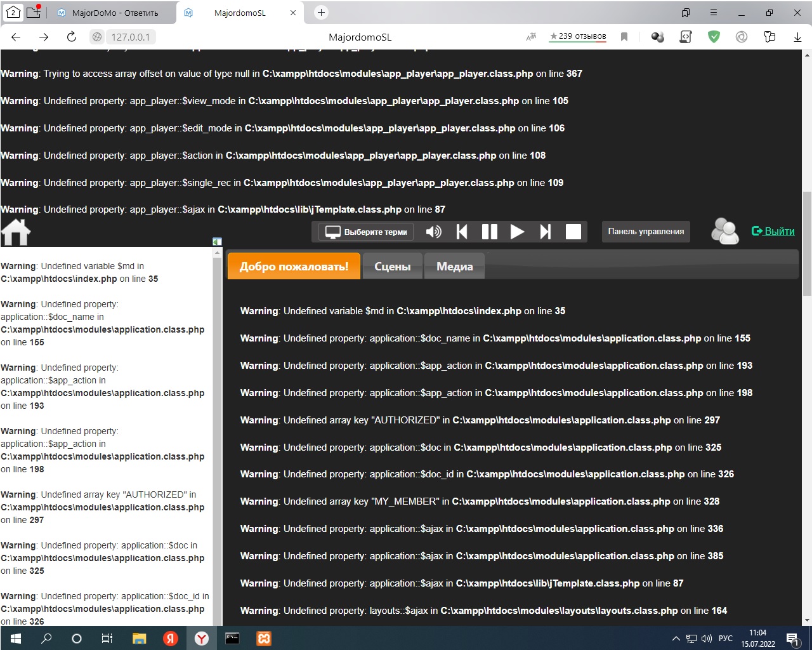This screenshot has width=812, height=650.
Task: Click the 127.0.0.1 address field
Action: tap(131, 37)
